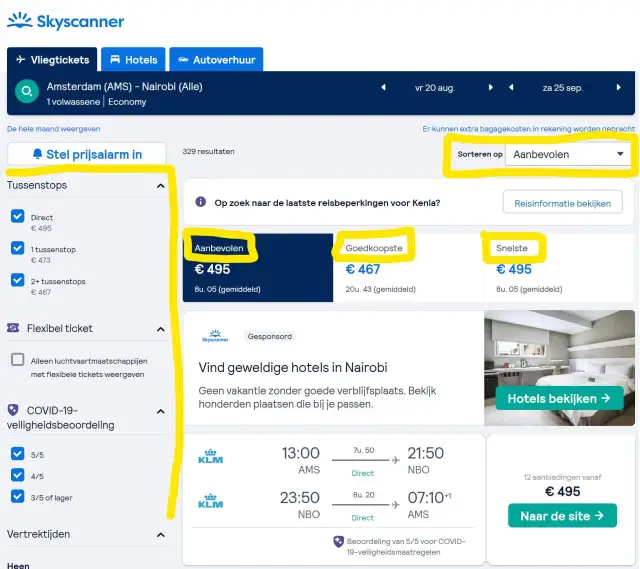Click the 12 aanbiedingen vanaf text
The image size is (640, 569).
coord(562,477)
